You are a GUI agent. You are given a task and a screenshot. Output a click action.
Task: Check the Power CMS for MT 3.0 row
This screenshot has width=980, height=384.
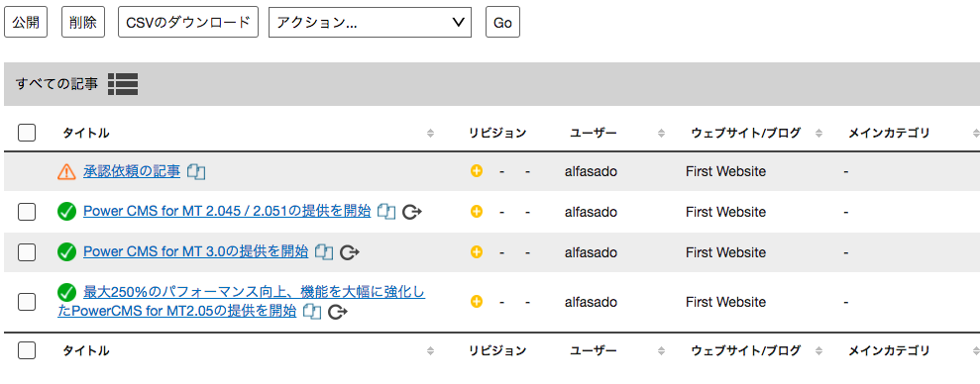click(x=27, y=252)
